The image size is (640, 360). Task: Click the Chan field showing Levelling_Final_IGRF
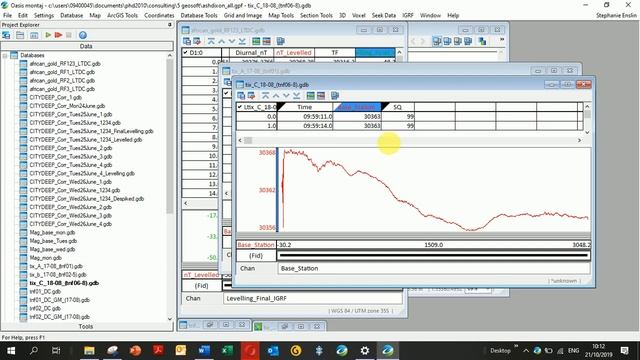click(x=313, y=298)
